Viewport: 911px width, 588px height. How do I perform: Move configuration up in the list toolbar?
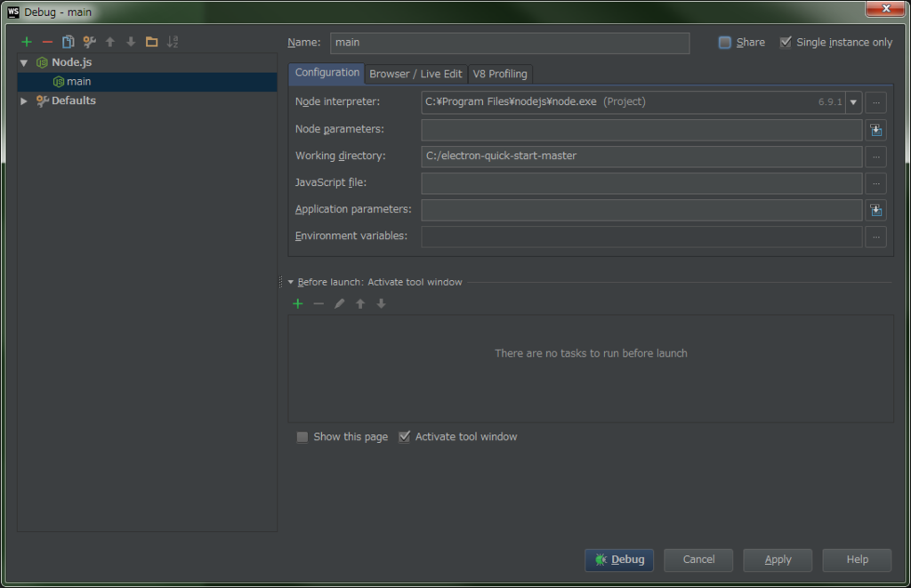tap(110, 42)
